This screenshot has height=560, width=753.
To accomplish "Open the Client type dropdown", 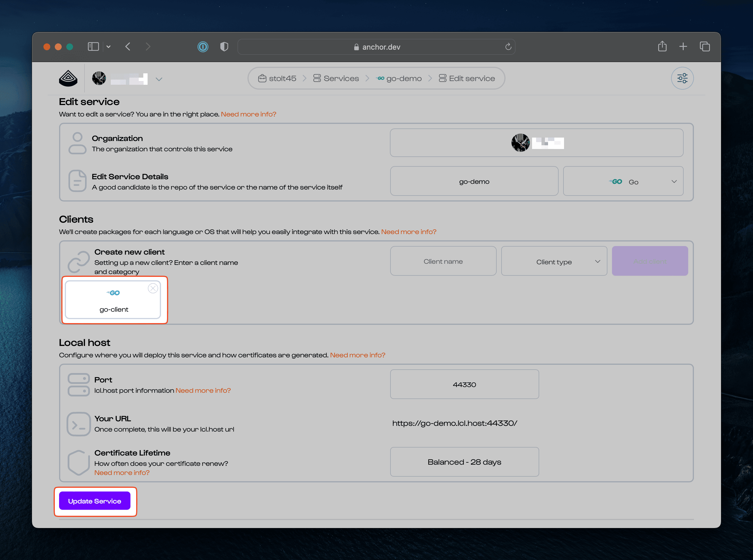I will click(x=554, y=261).
